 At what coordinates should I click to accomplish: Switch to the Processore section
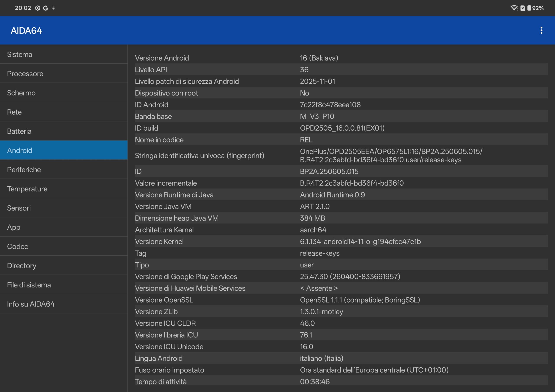[64, 73]
